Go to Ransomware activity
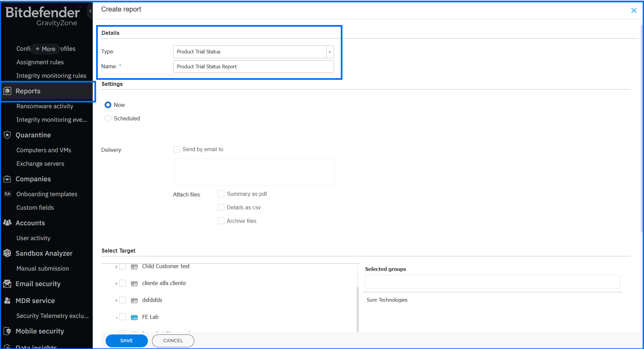Screen dimensions: 644x349 [45, 106]
